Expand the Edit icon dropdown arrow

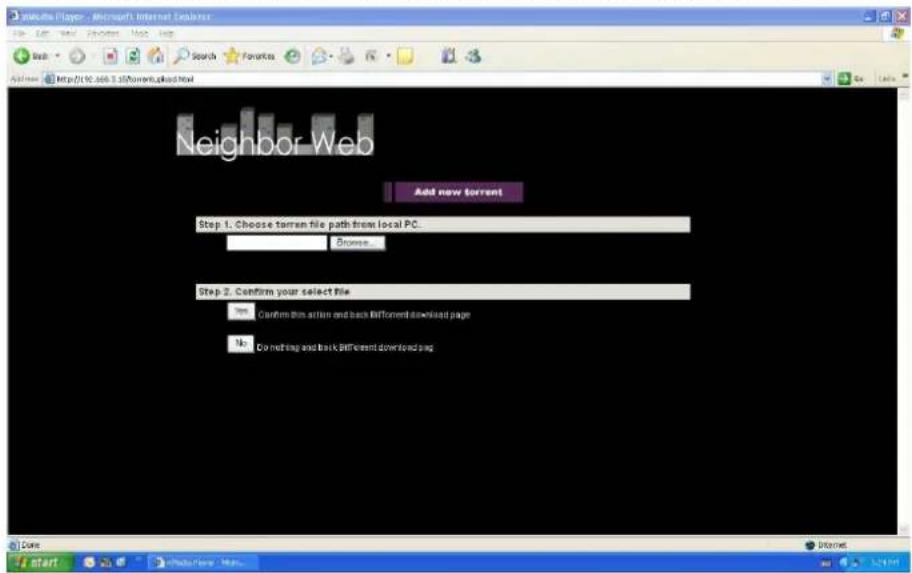pyautogui.click(x=389, y=56)
